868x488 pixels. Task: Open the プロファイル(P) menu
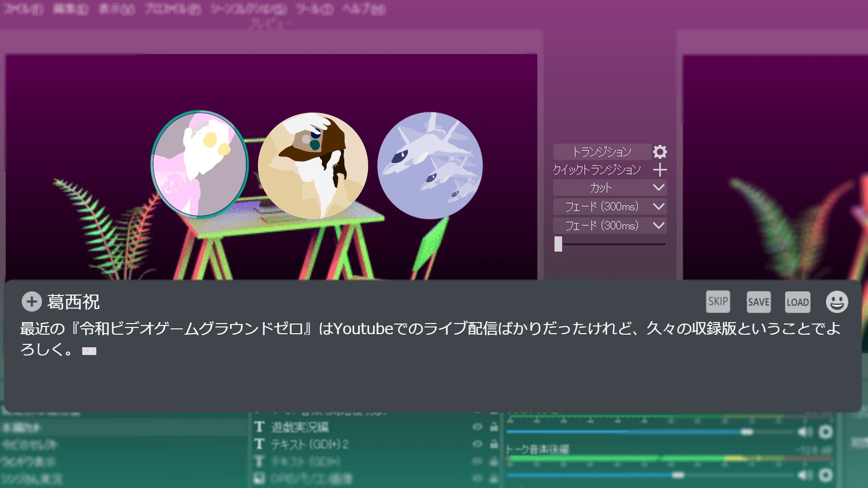click(x=172, y=9)
